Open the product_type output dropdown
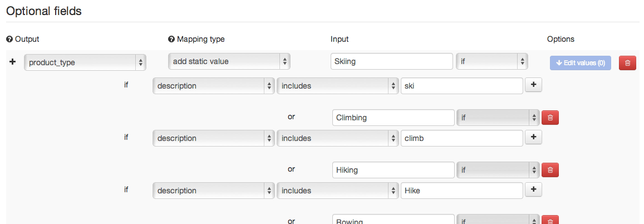 pos(85,62)
